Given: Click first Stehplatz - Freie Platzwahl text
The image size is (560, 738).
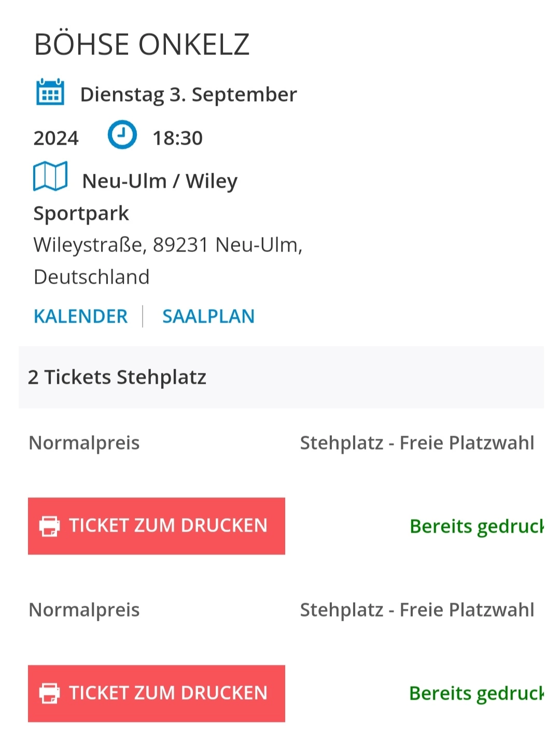Looking at the screenshot, I should pos(417,443).
